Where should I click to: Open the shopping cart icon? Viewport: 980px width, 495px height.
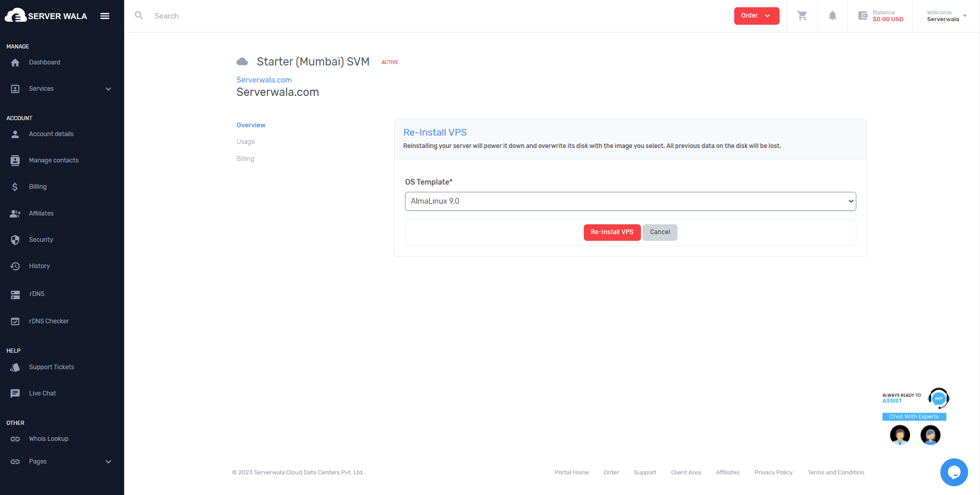[x=802, y=15]
